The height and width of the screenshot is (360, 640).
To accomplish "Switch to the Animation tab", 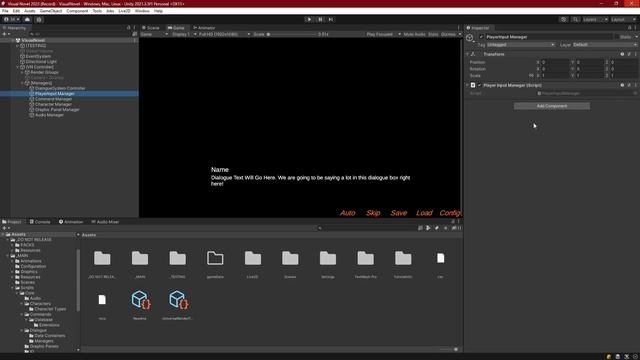I will click(x=71, y=222).
